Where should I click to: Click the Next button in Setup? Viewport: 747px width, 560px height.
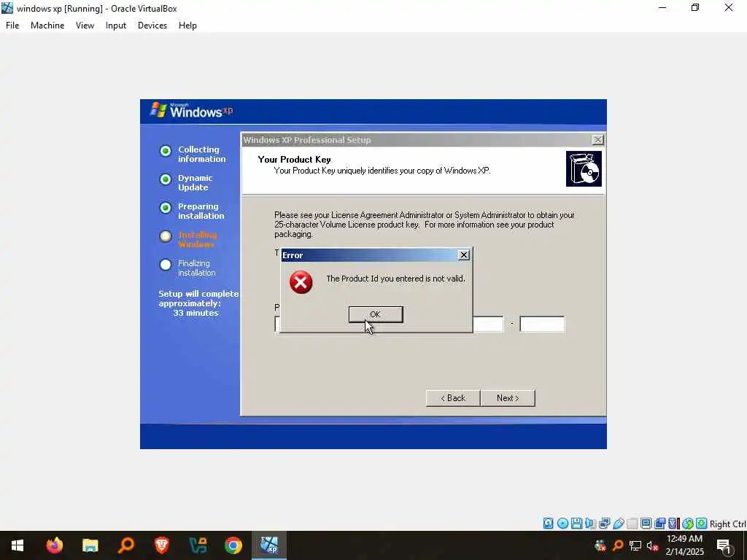coord(508,398)
